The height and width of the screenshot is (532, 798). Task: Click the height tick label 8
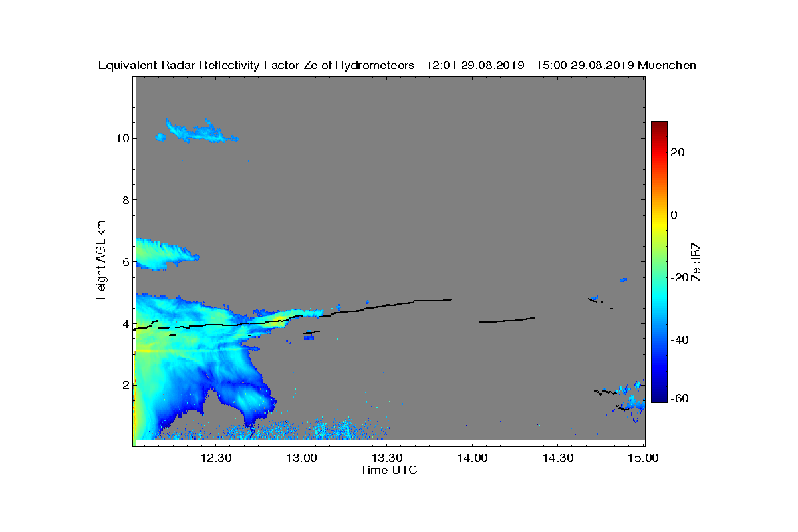126,200
